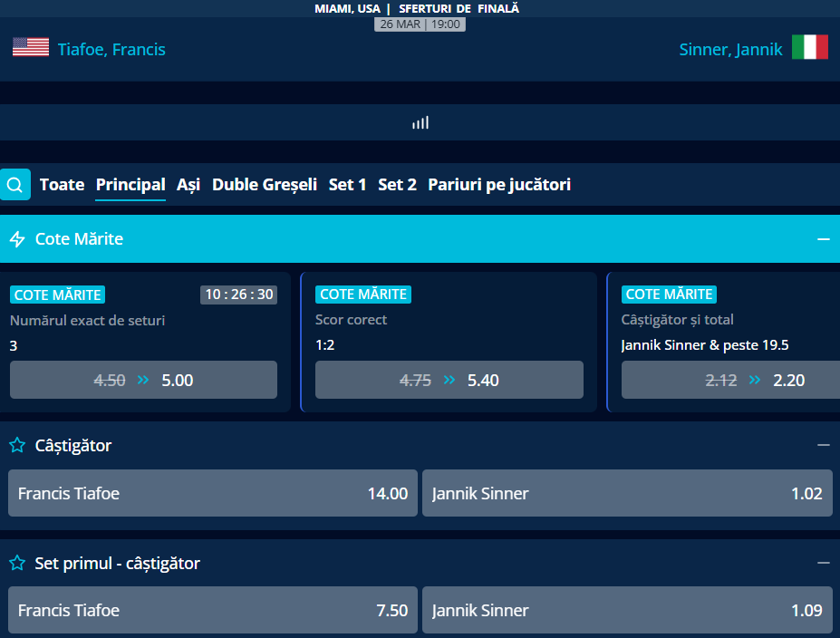Favorite the Câștigător market star
This screenshot has width=840, height=638.
click(17, 445)
